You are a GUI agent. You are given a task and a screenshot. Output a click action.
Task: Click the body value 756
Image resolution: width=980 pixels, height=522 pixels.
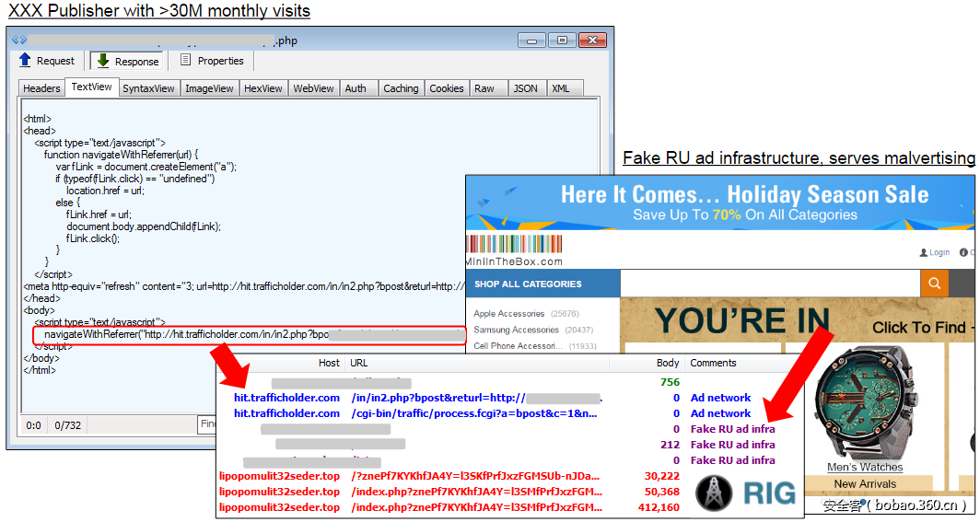tap(670, 382)
